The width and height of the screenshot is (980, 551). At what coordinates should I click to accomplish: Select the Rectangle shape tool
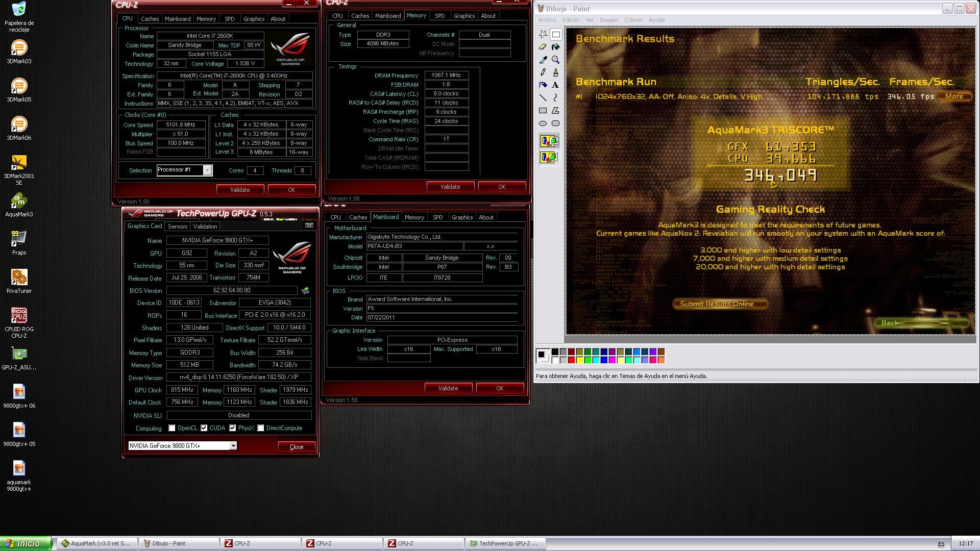[543, 111]
